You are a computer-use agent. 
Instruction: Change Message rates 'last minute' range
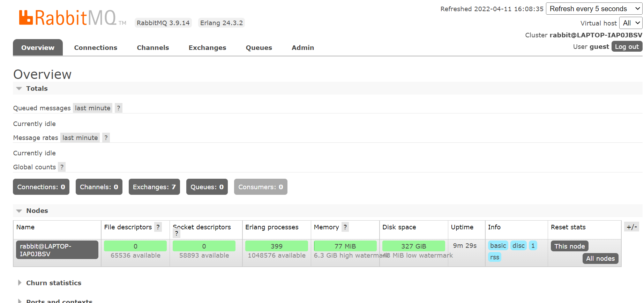coord(80,138)
